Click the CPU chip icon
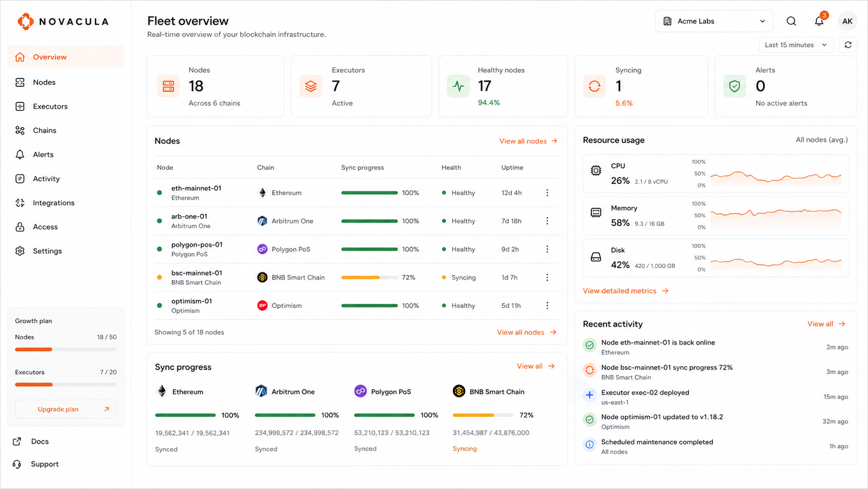 596,170
